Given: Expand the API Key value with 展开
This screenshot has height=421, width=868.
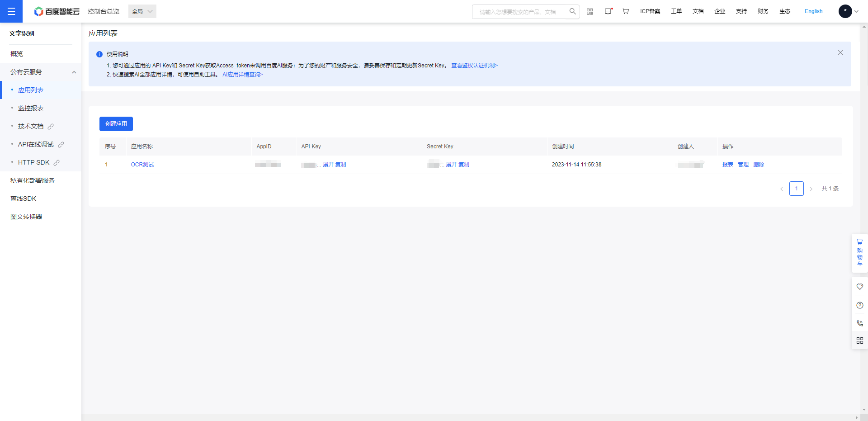Looking at the screenshot, I should [328, 165].
